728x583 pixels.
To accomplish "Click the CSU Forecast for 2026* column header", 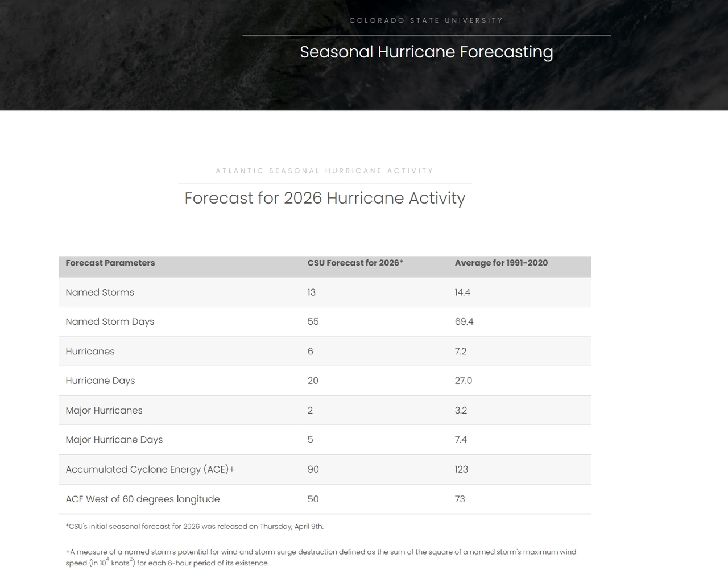I will pos(355,263).
